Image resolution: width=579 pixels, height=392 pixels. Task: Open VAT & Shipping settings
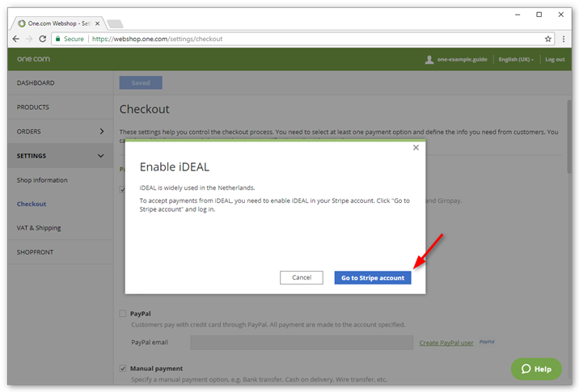coord(39,228)
